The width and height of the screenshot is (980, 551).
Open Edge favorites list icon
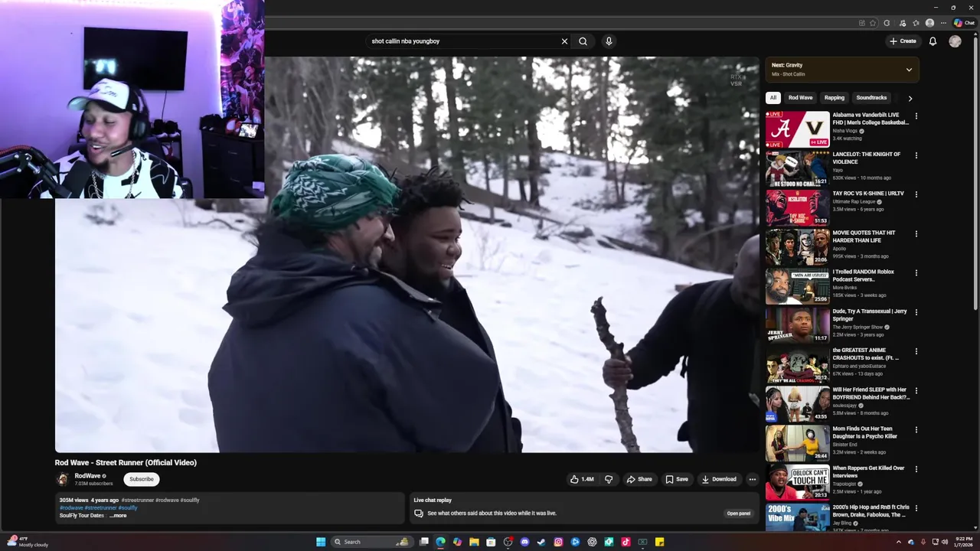[x=916, y=23]
